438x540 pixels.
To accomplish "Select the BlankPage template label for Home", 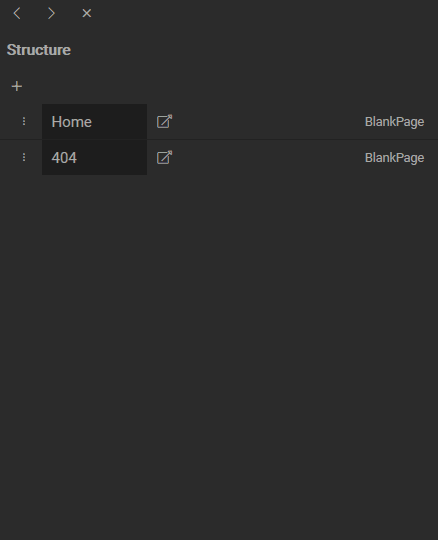I will coord(394,122).
